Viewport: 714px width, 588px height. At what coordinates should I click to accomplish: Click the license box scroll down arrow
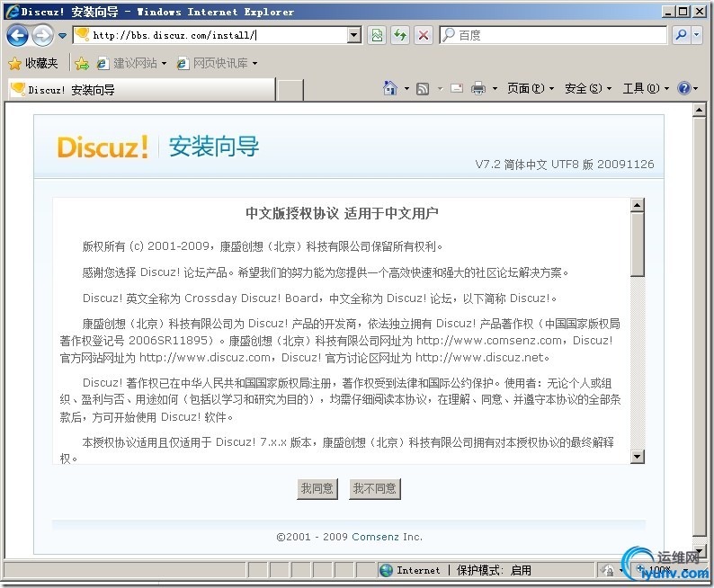click(x=638, y=457)
